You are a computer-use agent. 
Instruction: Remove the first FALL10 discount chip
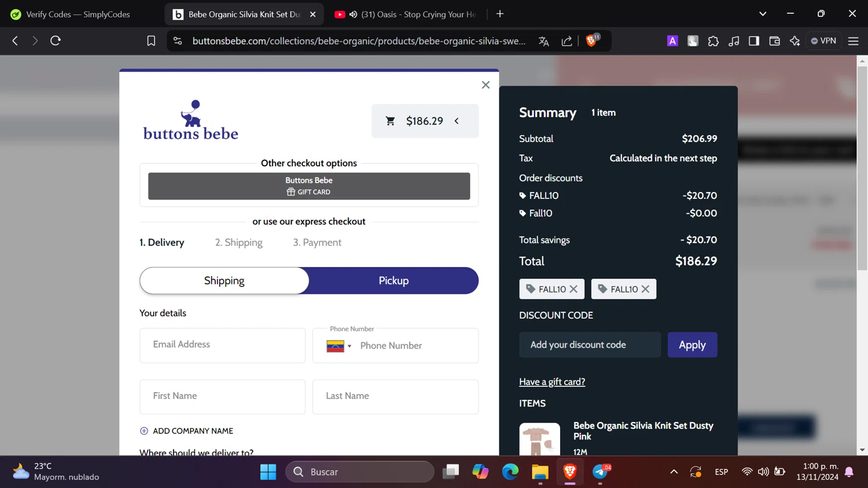click(x=573, y=289)
